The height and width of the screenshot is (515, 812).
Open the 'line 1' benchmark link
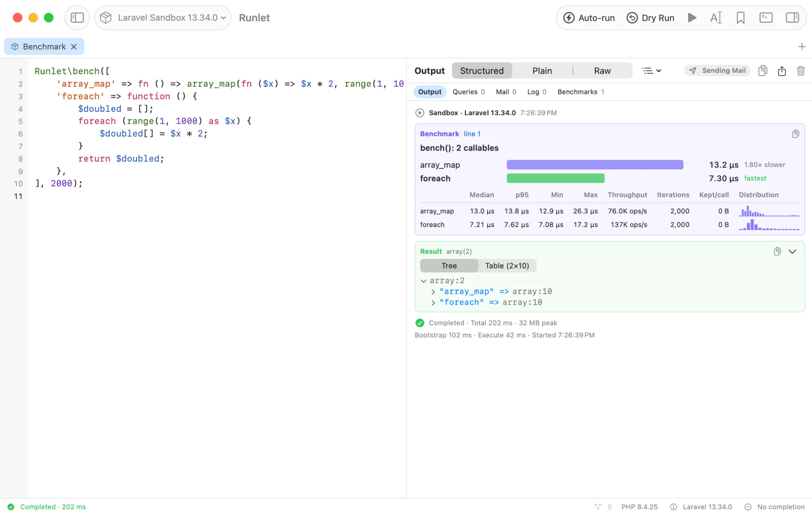click(472, 134)
